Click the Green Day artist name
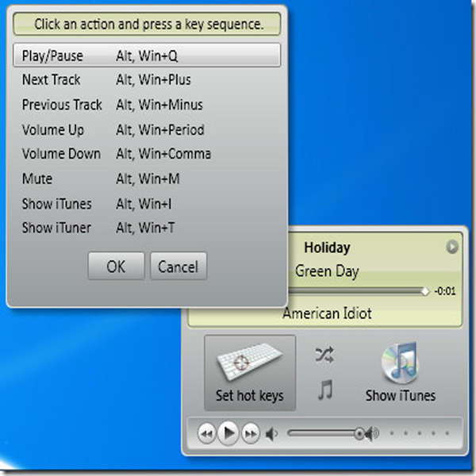 click(x=327, y=271)
